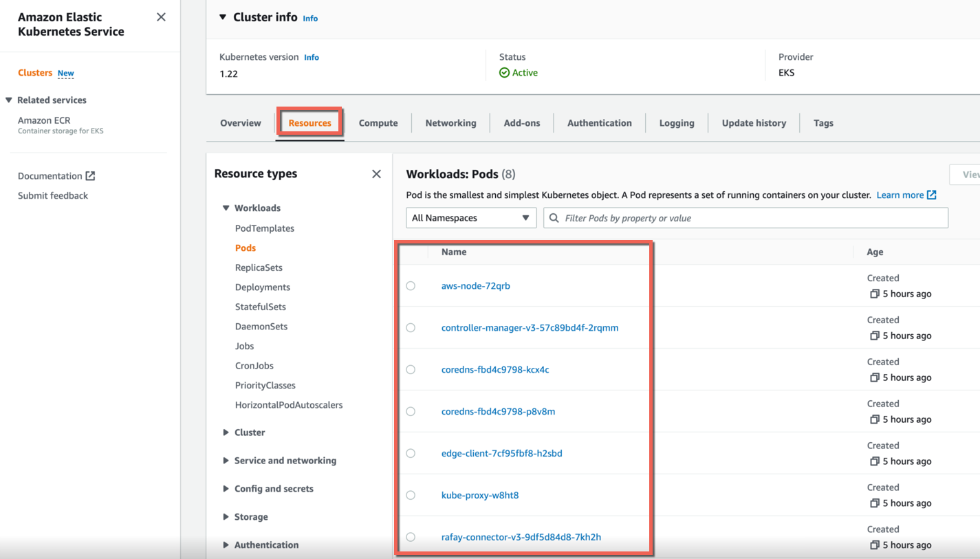Expand the Config and secrets group
Viewport: 980px width, 559px height.
pyautogui.click(x=226, y=489)
